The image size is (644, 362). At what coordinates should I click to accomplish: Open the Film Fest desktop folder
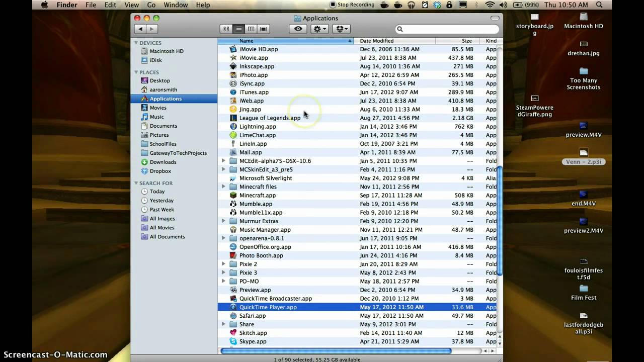(584, 292)
